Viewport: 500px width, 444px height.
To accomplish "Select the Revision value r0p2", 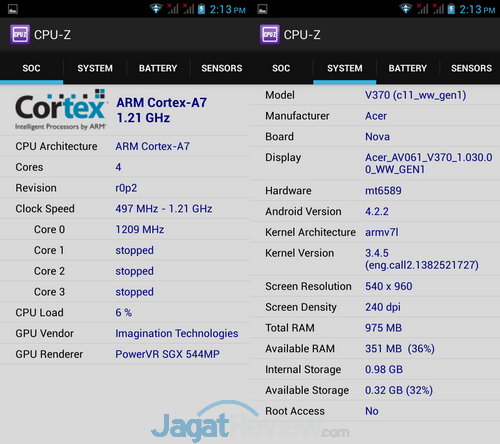I will [x=126, y=188].
